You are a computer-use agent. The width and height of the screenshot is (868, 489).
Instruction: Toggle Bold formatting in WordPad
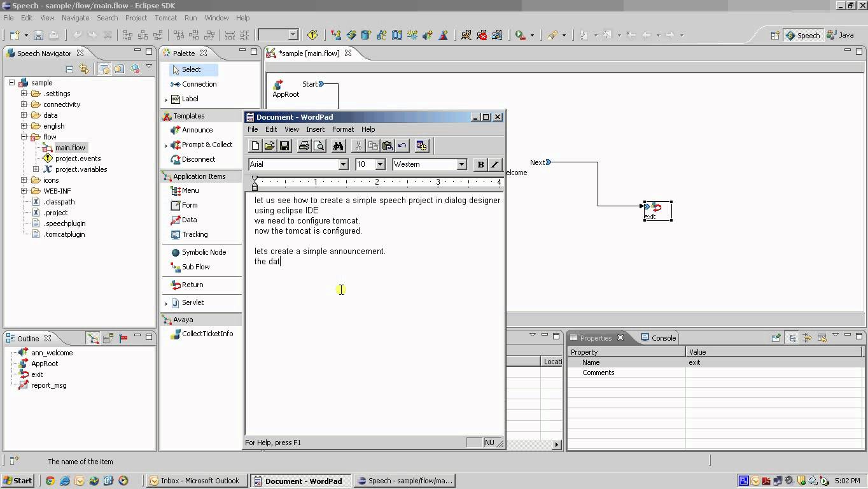pos(480,164)
